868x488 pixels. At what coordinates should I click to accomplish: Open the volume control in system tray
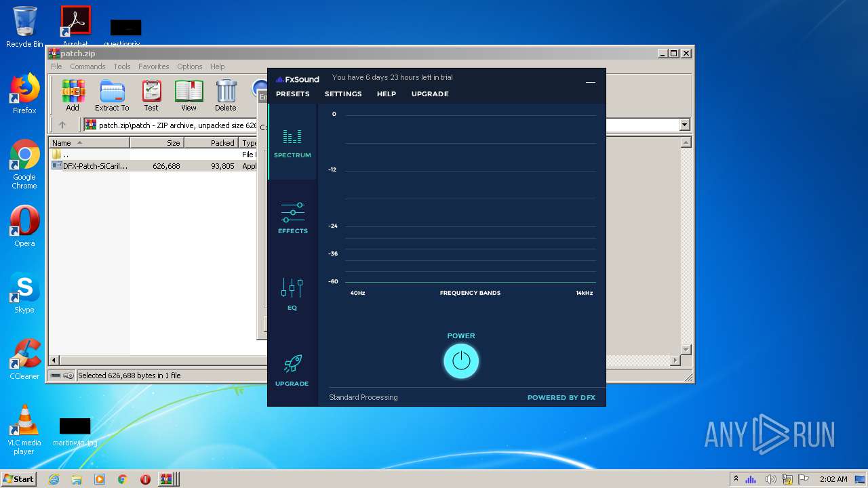point(770,479)
